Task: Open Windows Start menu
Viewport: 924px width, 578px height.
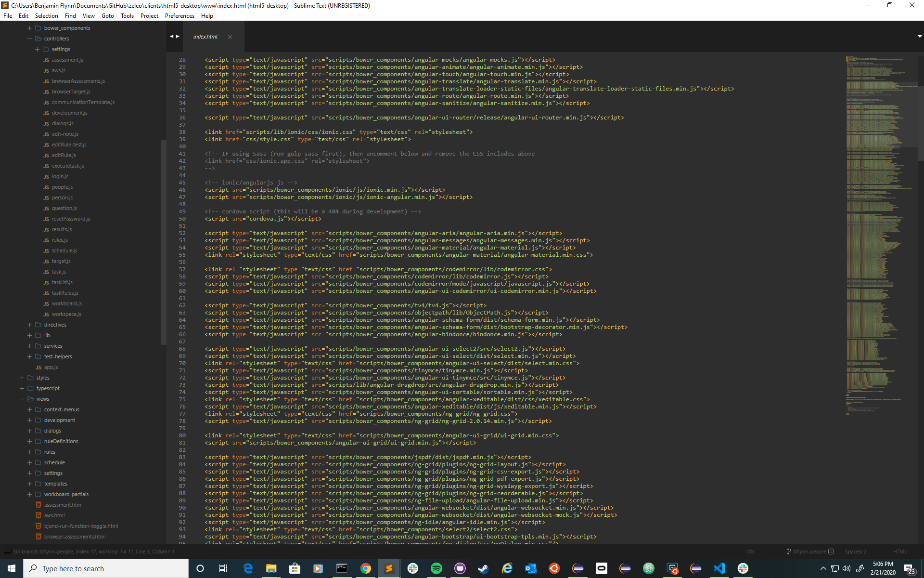Action: point(12,568)
